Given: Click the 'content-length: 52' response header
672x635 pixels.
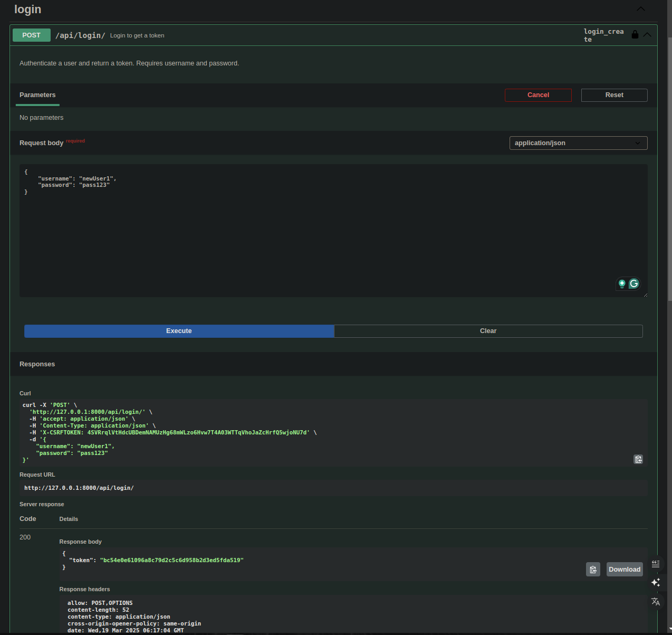Looking at the screenshot, I should [x=98, y=610].
